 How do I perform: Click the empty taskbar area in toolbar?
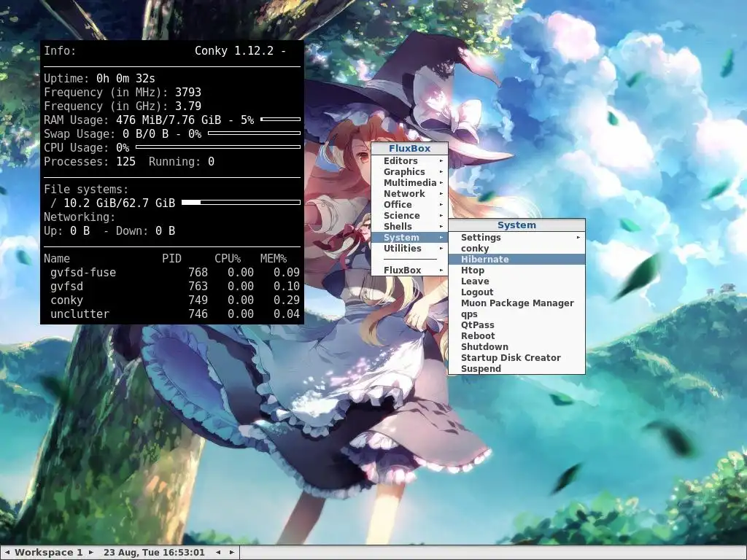click(492, 553)
